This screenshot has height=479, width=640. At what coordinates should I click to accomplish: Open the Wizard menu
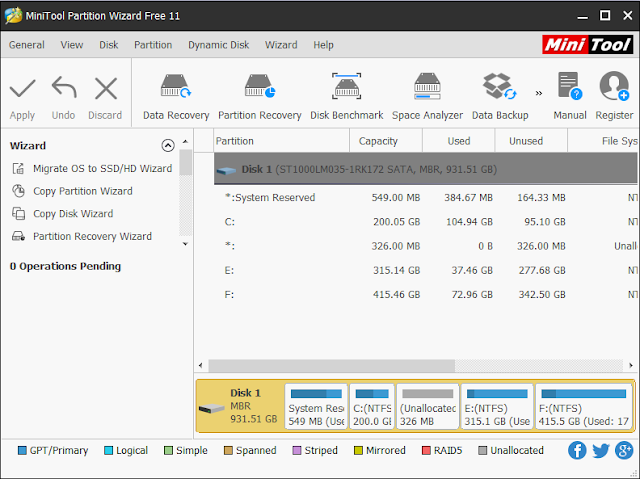click(x=281, y=45)
